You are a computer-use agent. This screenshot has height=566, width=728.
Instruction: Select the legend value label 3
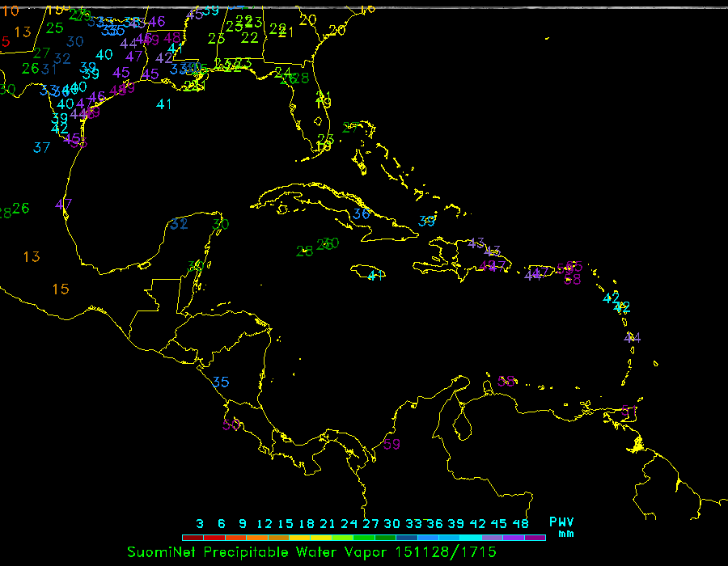pyautogui.click(x=200, y=523)
